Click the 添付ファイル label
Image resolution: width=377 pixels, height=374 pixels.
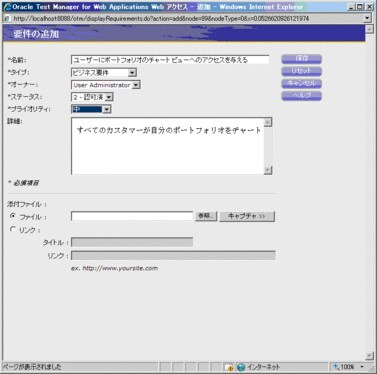[27, 204]
